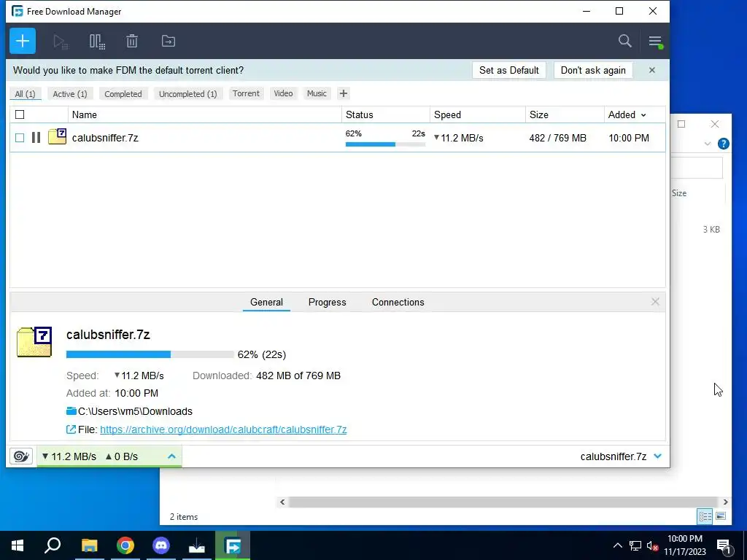Close the download details panel
Viewport: 747px width, 560px height.
click(x=656, y=301)
